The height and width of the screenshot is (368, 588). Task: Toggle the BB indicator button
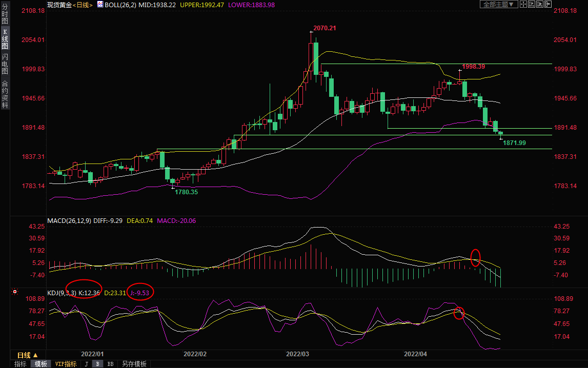(x=110, y=364)
